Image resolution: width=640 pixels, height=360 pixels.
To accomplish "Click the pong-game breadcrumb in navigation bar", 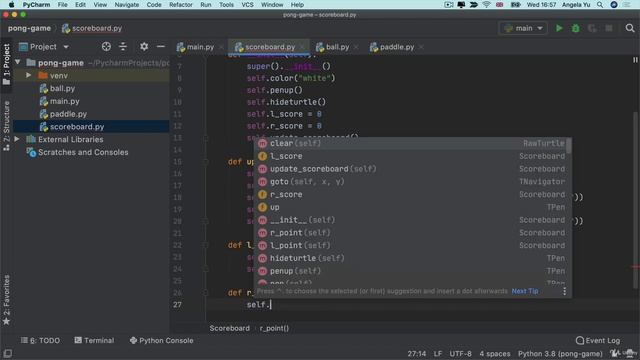I will (x=29, y=28).
